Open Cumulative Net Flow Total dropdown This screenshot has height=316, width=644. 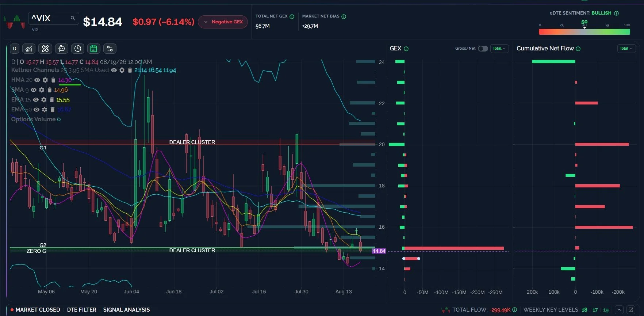(x=626, y=49)
